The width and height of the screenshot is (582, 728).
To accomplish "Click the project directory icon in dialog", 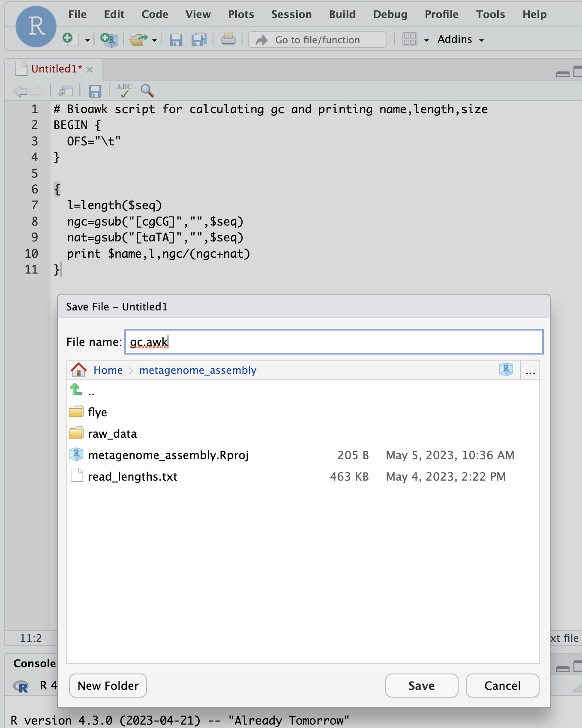I will 506,370.
